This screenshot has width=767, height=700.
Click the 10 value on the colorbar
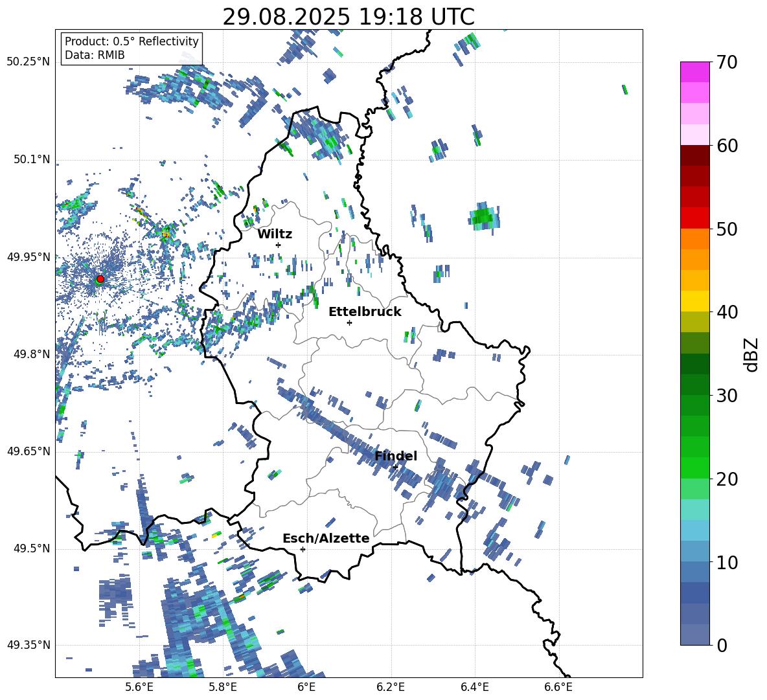pos(727,562)
